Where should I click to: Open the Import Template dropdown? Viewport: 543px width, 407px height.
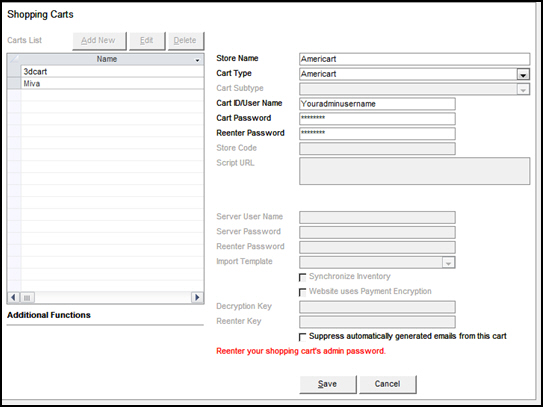click(x=448, y=263)
